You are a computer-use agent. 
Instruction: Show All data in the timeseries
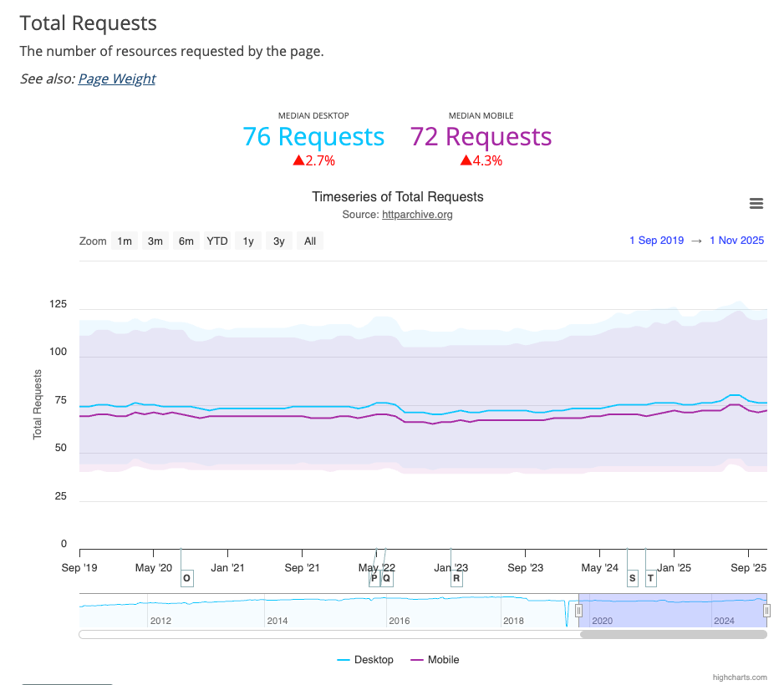[310, 241]
